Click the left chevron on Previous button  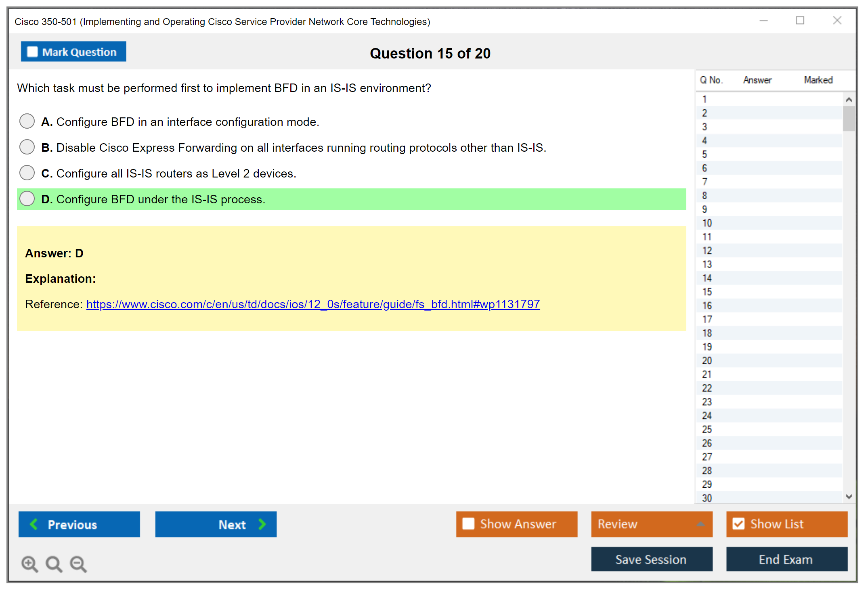pyautogui.click(x=34, y=524)
